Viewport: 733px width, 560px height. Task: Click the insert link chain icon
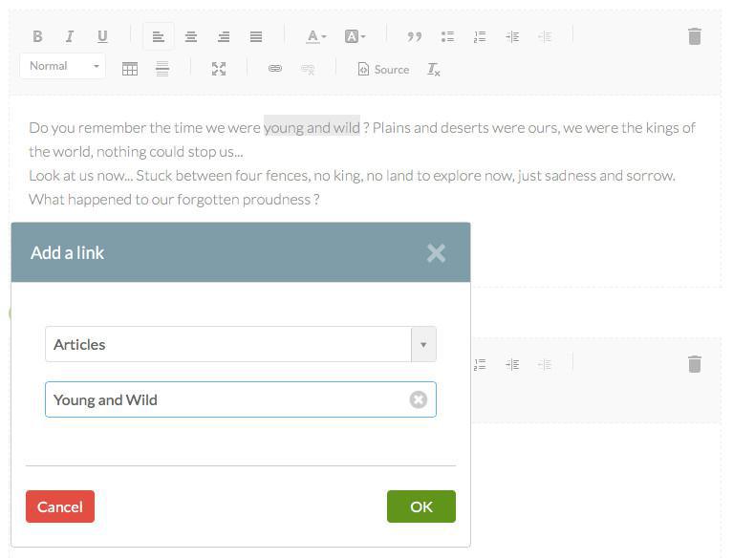point(275,69)
